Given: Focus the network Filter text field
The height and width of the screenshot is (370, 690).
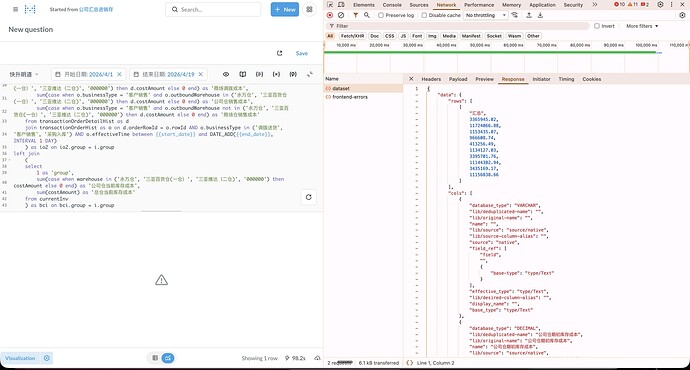Looking at the screenshot, I should click(x=458, y=26).
